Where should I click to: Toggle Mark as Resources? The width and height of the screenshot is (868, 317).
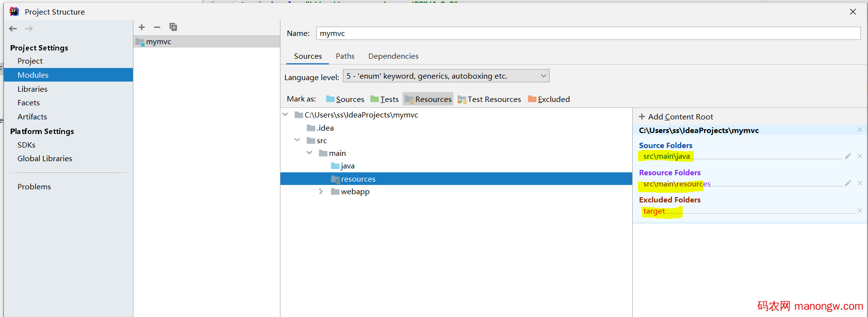pyautogui.click(x=428, y=99)
